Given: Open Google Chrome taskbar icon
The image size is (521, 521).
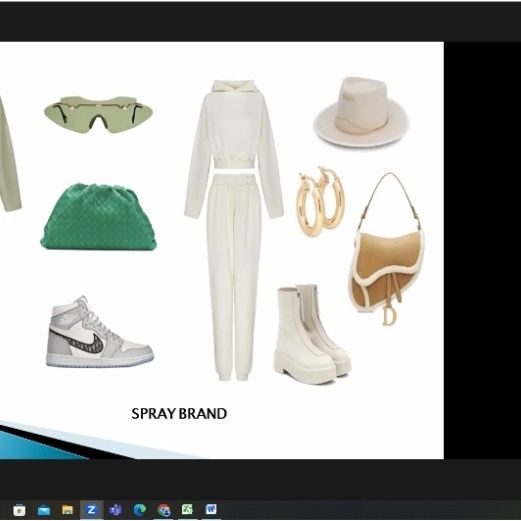Looking at the screenshot, I should (164, 510).
